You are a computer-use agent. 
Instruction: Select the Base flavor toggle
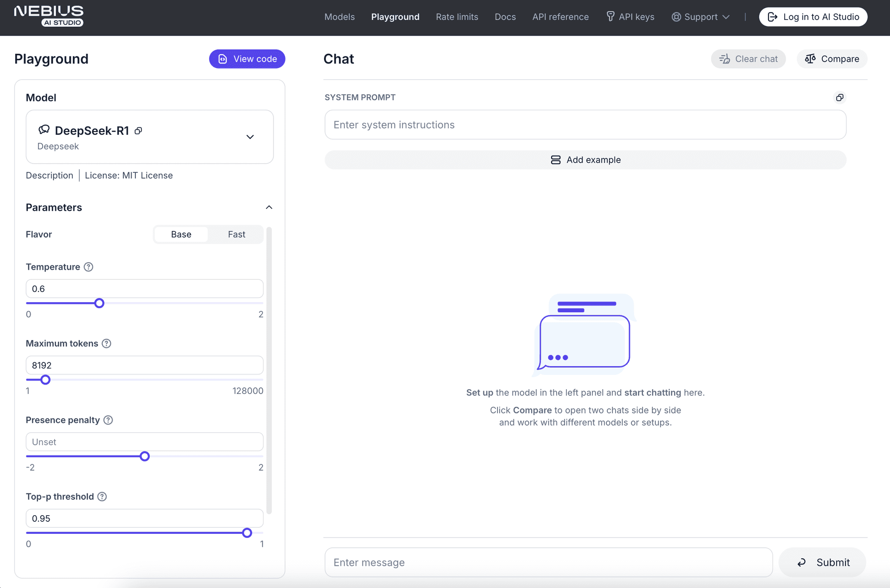tap(180, 234)
